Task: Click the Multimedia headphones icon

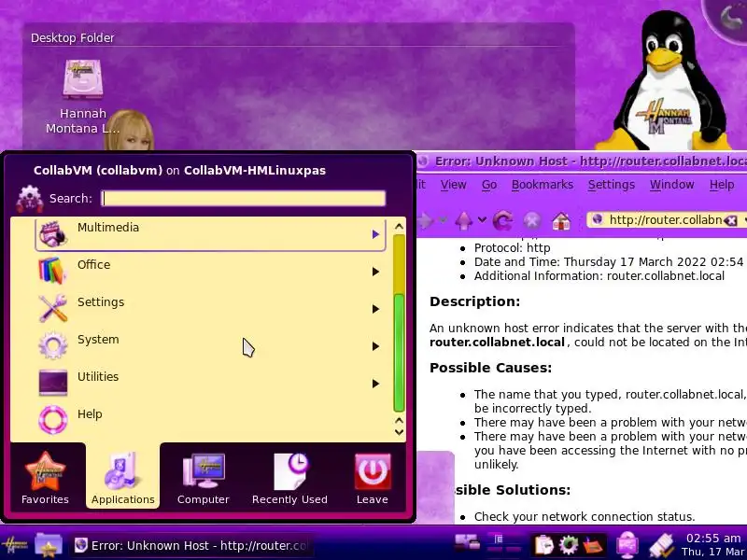Action: tap(52, 233)
